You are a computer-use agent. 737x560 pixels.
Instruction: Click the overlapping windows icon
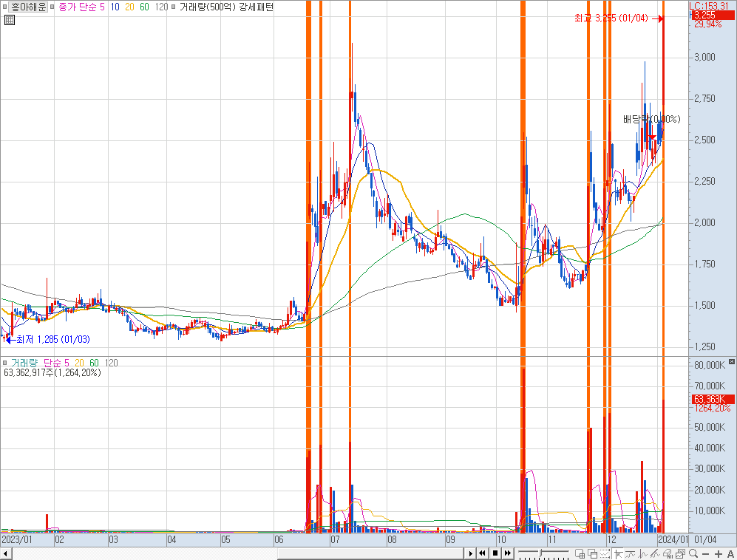[592, 553]
